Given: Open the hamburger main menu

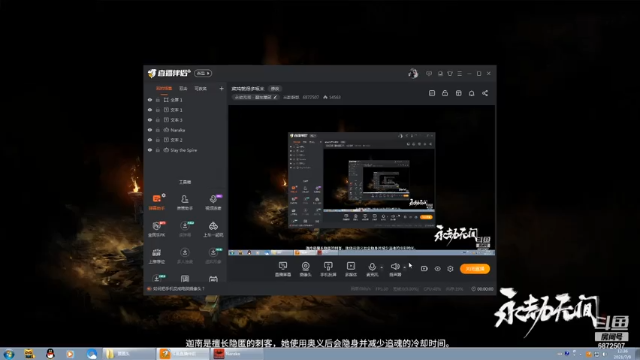Looking at the screenshot, I should point(460,73).
